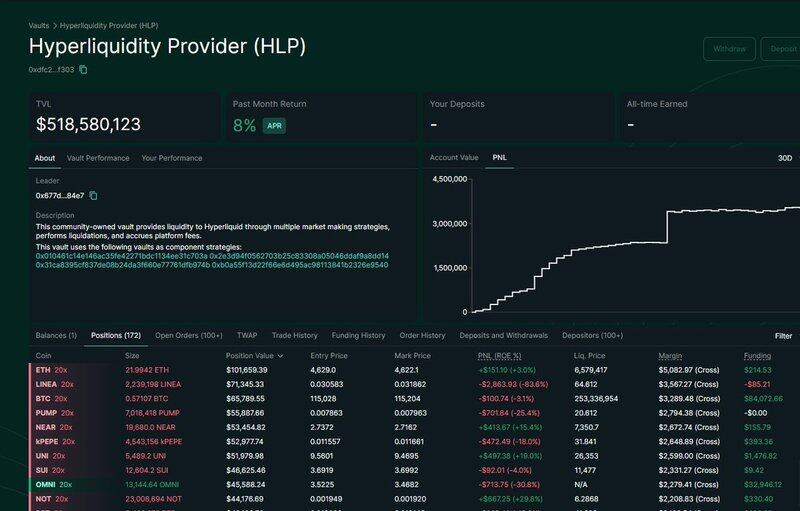Viewport: 800px width, 511px height.
Task: Click the TVL value $518,580,123
Action: click(88, 124)
